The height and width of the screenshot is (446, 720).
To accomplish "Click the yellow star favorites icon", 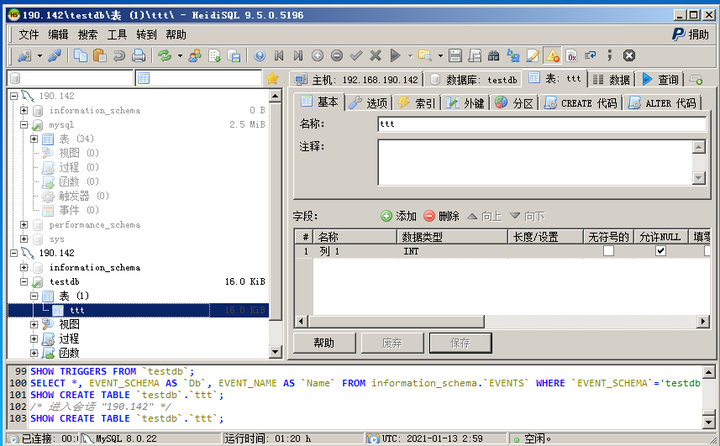I will coord(272,79).
